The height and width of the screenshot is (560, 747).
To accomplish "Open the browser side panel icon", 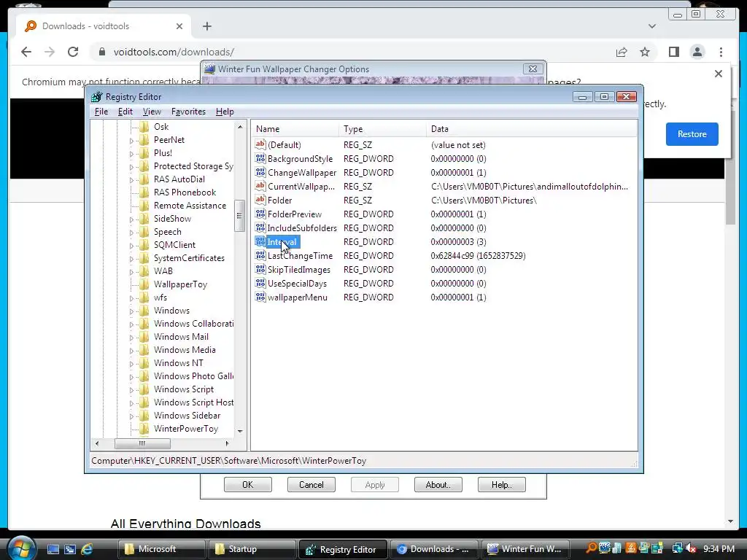I will (673, 52).
